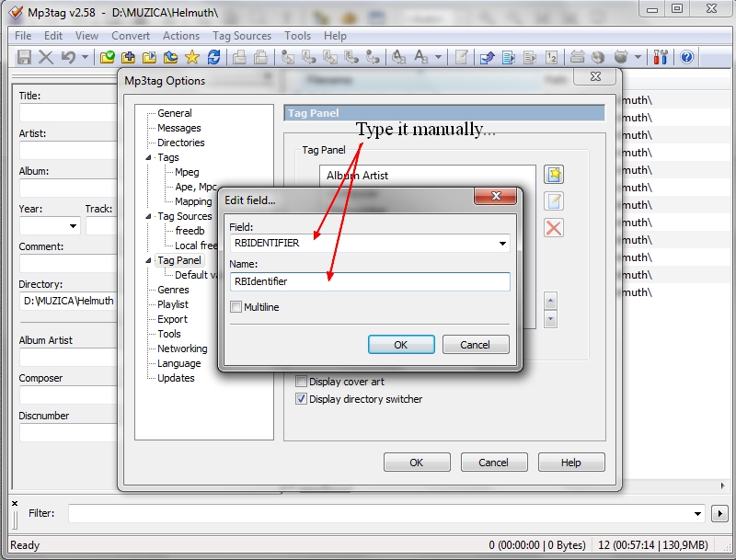Select Playlist in the options tree

[x=173, y=304]
